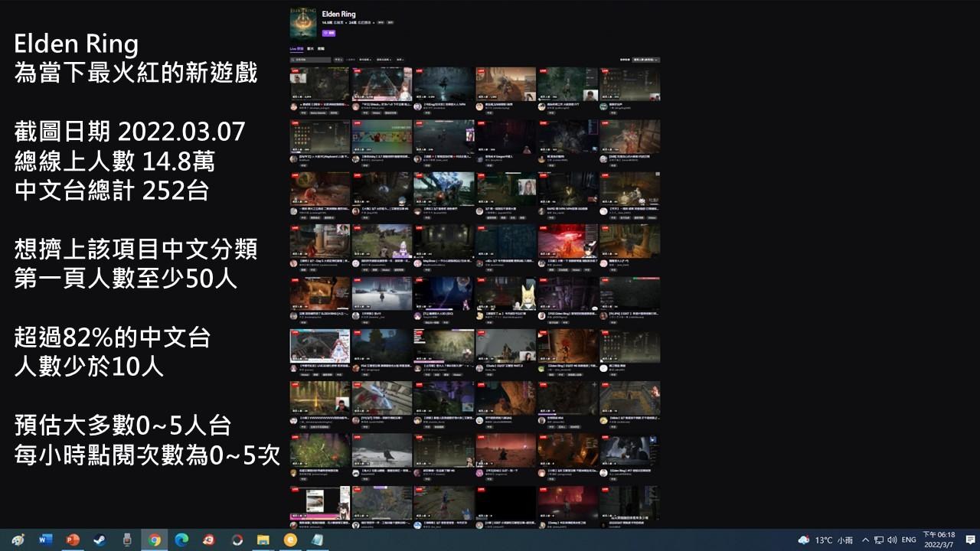Open the weather widget showing 13°C
Screen dimensions: 980x551
[825, 540]
